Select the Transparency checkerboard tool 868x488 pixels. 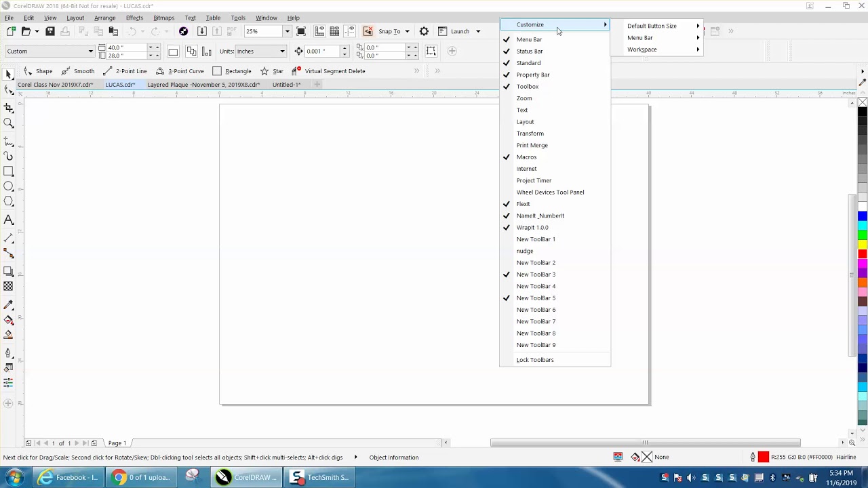[8, 286]
